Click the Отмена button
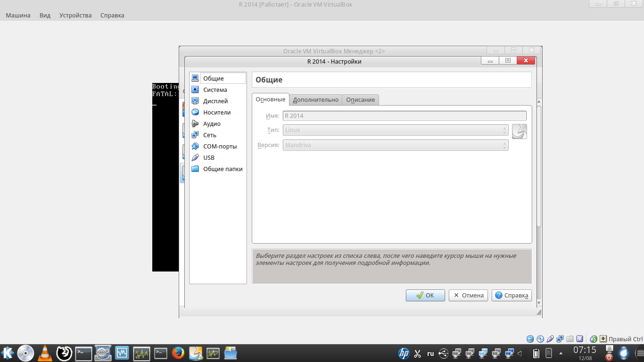This screenshot has width=644, height=362. click(468, 296)
